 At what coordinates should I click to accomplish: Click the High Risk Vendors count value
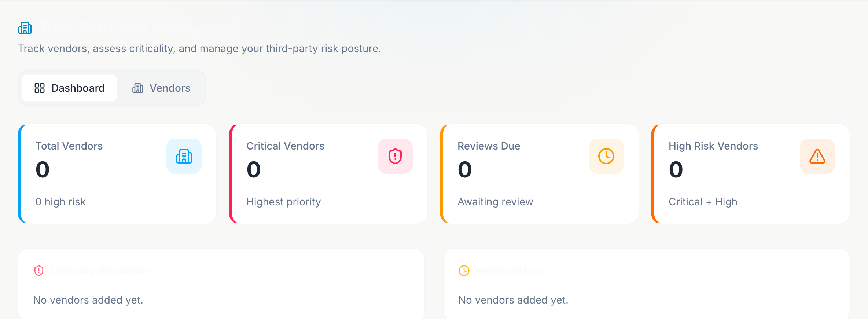click(x=676, y=169)
